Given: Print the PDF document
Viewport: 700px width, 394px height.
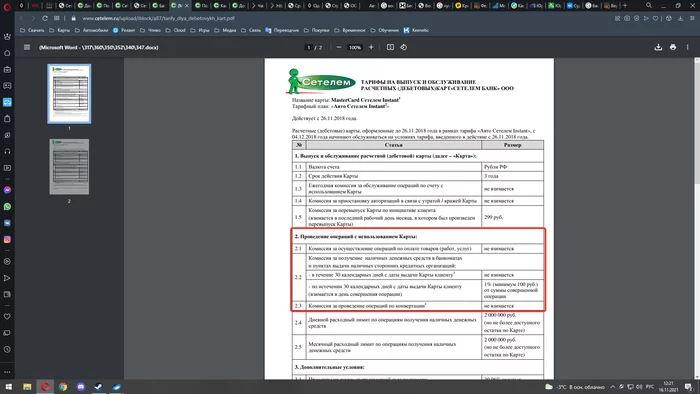Looking at the screenshot, I should [x=673, y=47].
